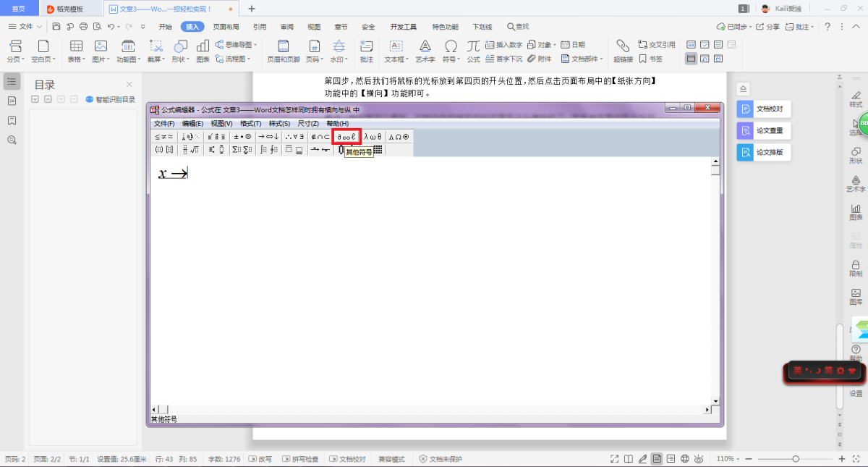Open the relational symbols palette (≤≠≈)

[163, 136]
